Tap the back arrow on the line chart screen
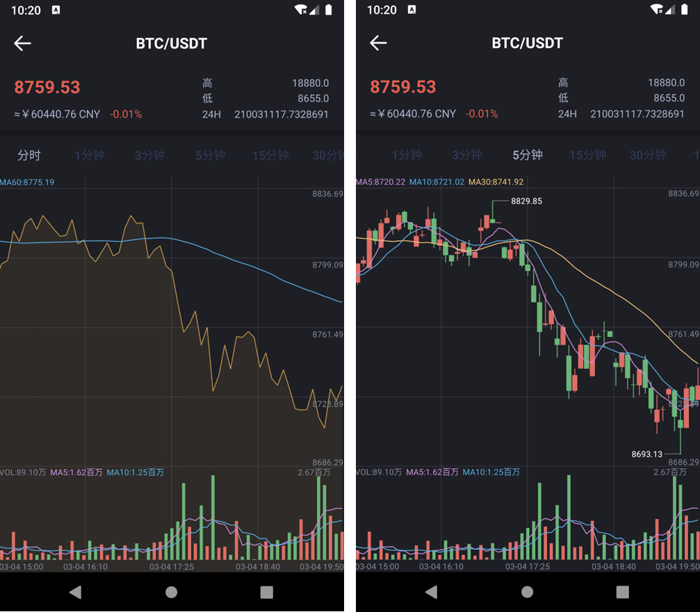The image size is (700, 612). 22,43
